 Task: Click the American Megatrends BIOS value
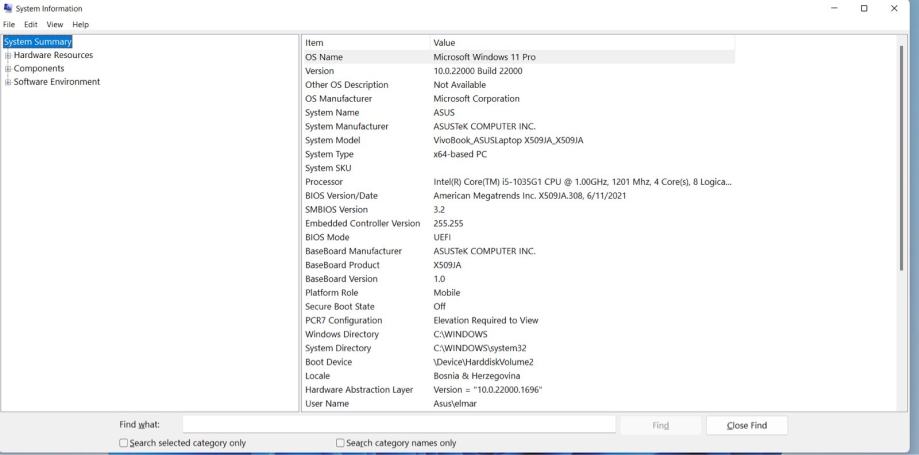pos(530,196)
